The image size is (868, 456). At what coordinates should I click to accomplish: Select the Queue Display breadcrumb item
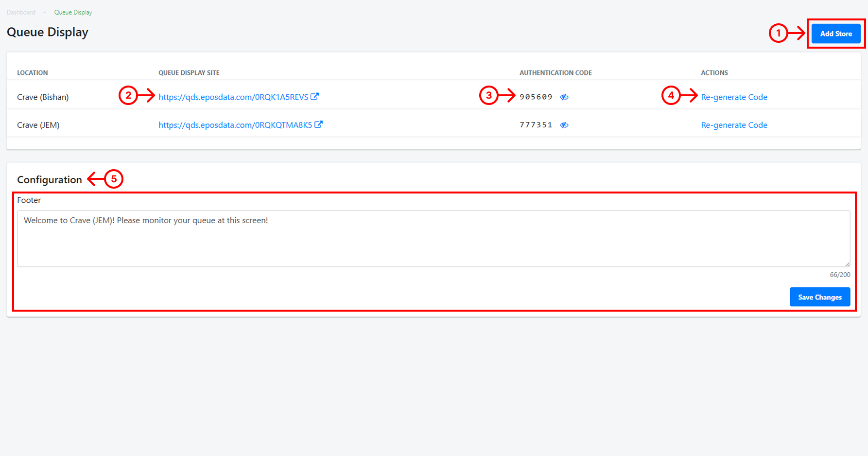pyautogui.click(x=73, y=12)
